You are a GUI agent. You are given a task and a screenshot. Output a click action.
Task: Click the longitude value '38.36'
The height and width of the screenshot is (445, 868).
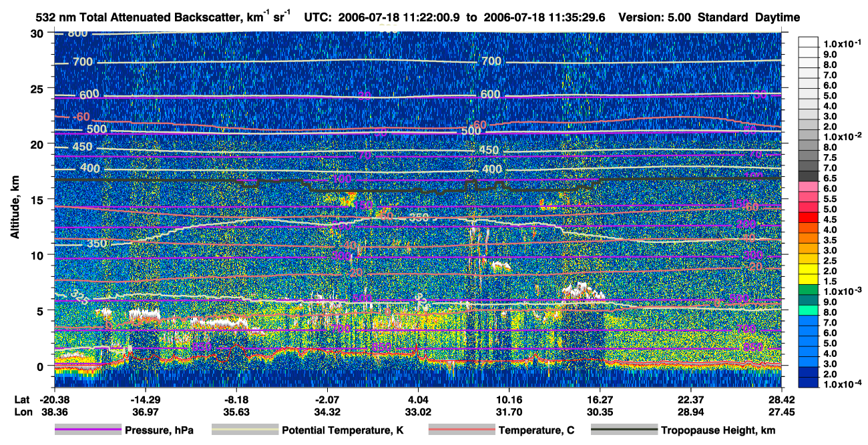point(54,412)
